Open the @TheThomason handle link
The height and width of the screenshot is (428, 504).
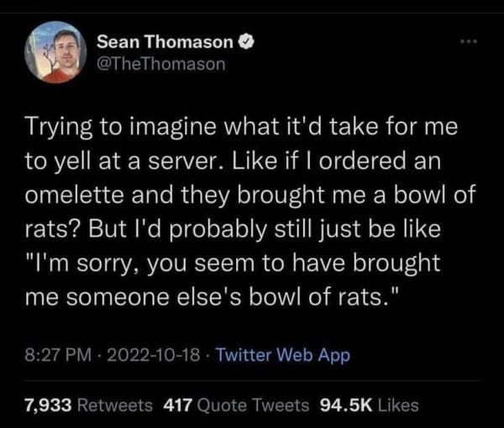coord(161,63)
